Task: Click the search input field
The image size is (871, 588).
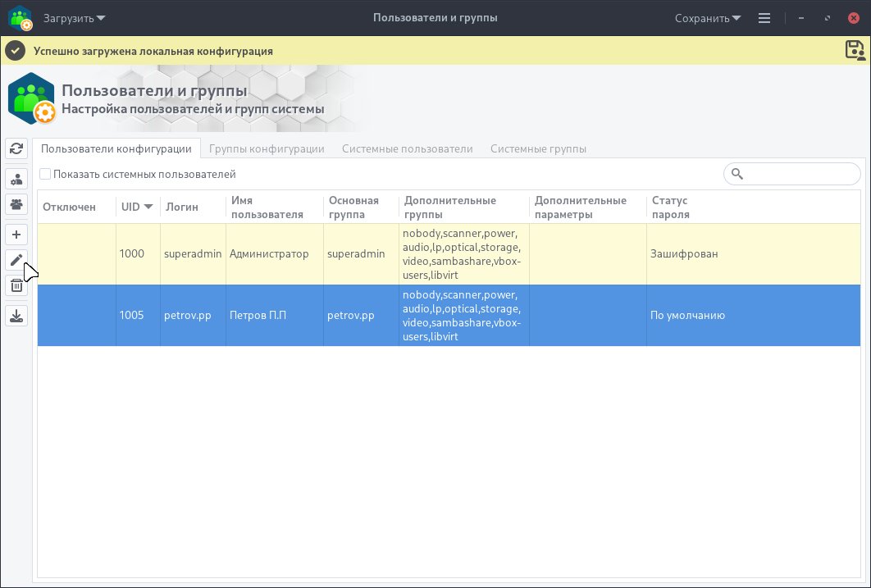Action: coord(791,173)
